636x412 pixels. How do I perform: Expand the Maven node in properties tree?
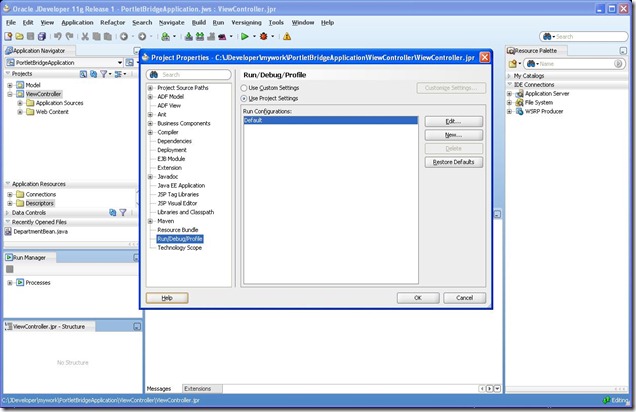point(150,221)
